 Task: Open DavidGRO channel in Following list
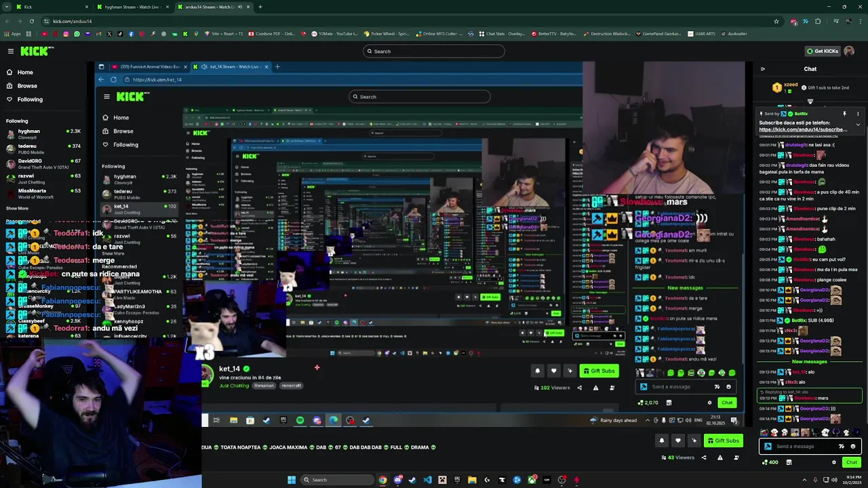[x=43, y=163]
